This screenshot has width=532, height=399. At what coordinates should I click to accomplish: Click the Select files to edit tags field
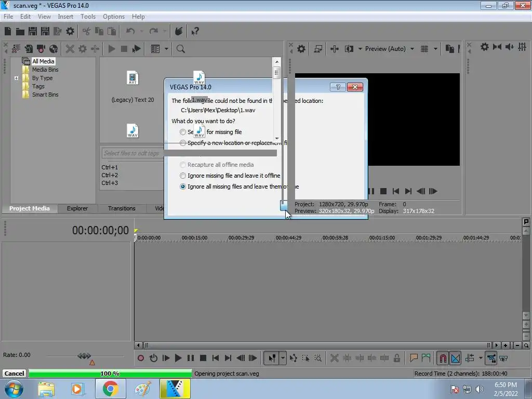click(132, 153)
